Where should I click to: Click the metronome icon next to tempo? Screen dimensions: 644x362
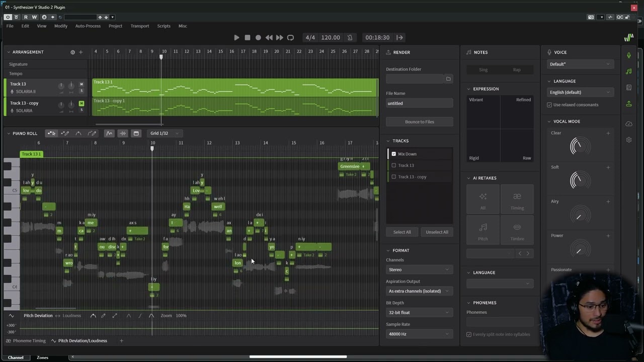tap(350, 38)
